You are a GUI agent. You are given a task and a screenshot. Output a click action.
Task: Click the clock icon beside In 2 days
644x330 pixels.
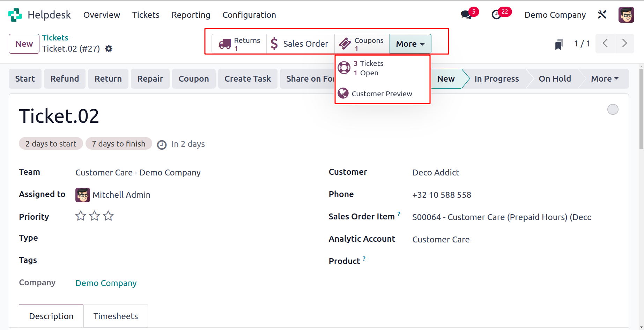coord(162,145)
